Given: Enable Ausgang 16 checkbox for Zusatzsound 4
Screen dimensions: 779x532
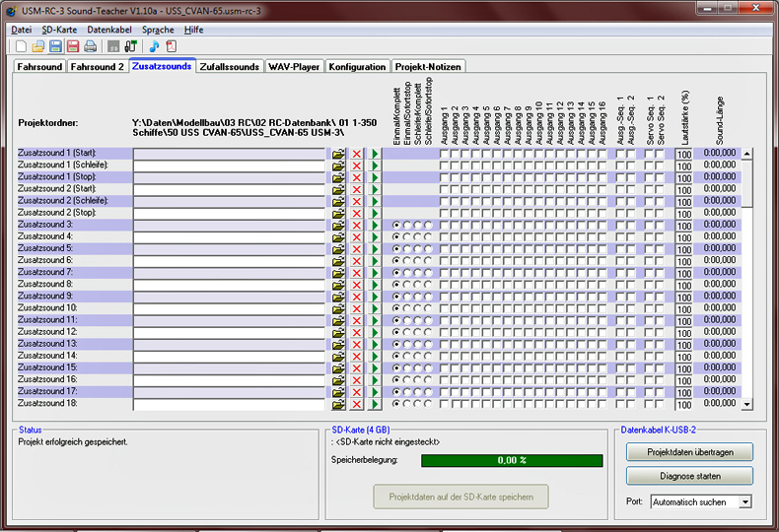Looking at the screenshot, I should pos(601,237).
